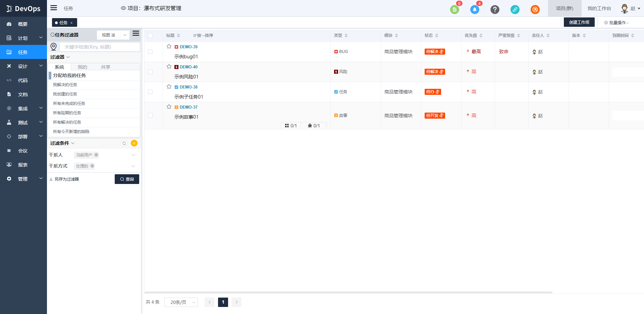Open the blue notification bell icon

click(475, 9)
